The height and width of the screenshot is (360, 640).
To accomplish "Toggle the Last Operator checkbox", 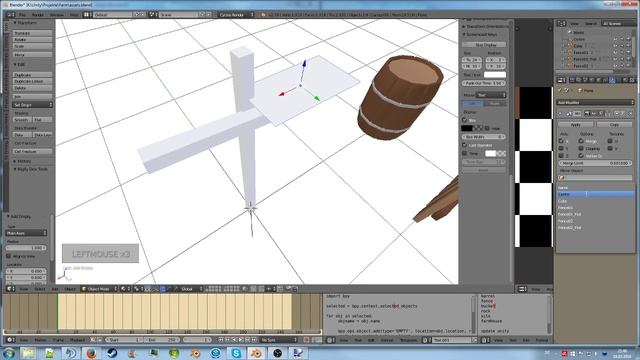I will click(464, 145).
